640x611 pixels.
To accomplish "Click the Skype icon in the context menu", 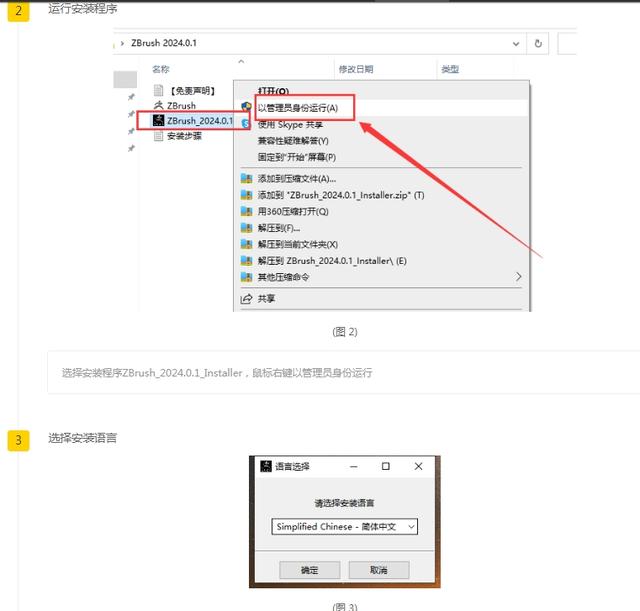I will [x=245, y=123].
